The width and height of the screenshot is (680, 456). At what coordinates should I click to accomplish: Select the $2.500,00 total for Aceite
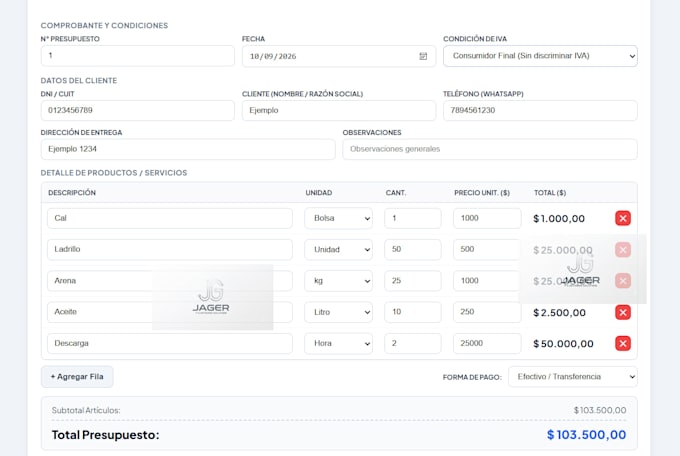click(559, 312)
